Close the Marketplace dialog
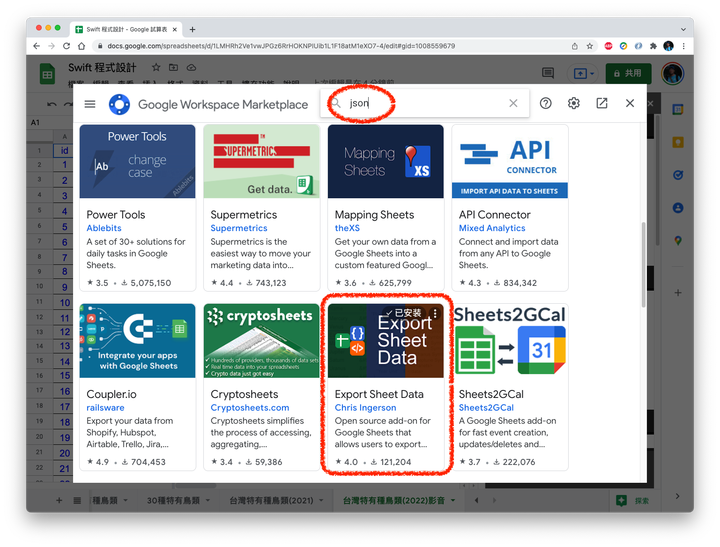This screenshot has height=547, width=720. click(630, 103)
